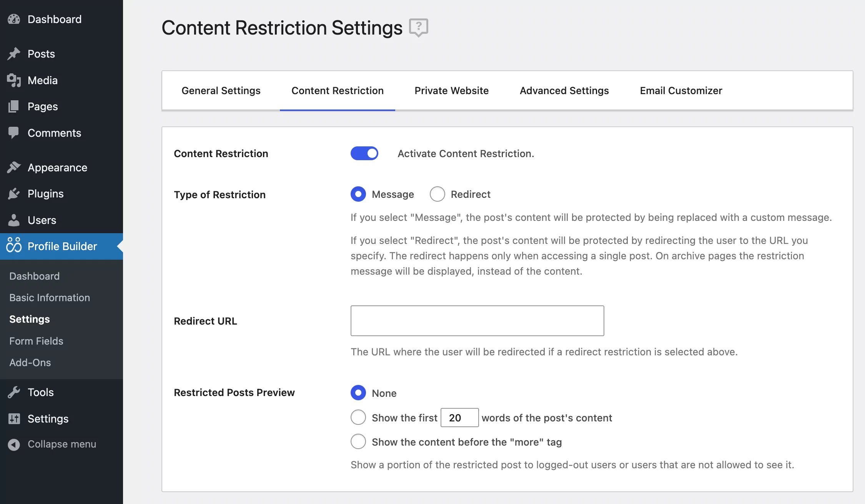Toggle the Activate Content Restriction switch

click(x=364, y=153)
